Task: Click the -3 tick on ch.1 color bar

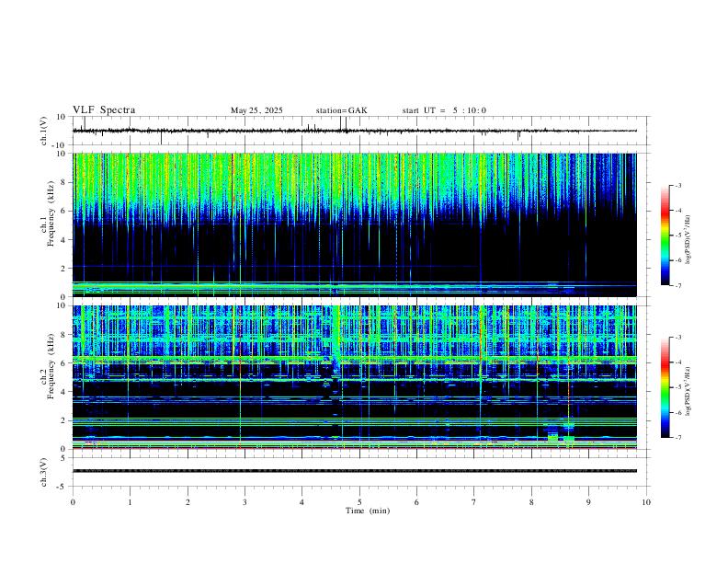Action: pos(678,185)
